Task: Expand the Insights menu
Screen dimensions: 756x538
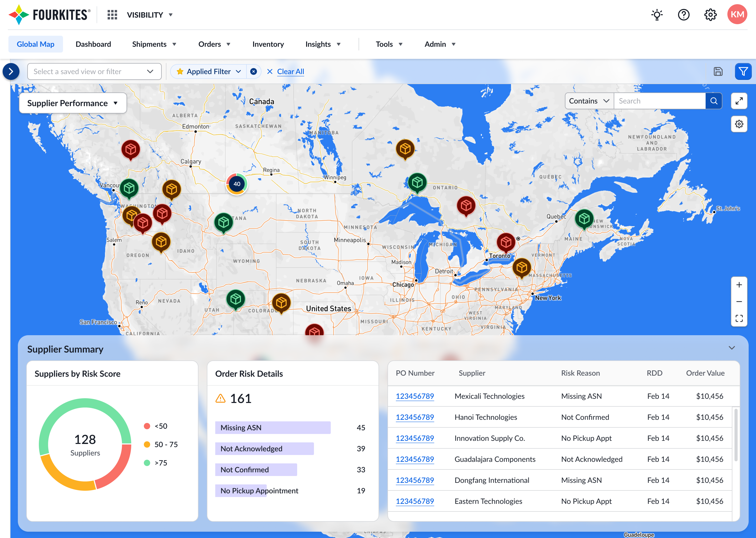Action: pos(323,44)
